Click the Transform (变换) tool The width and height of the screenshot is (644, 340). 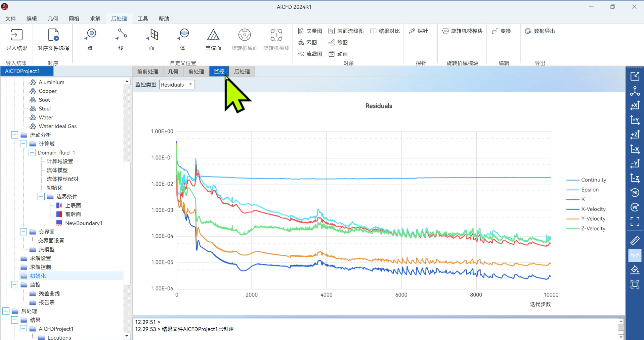(501, 31)
